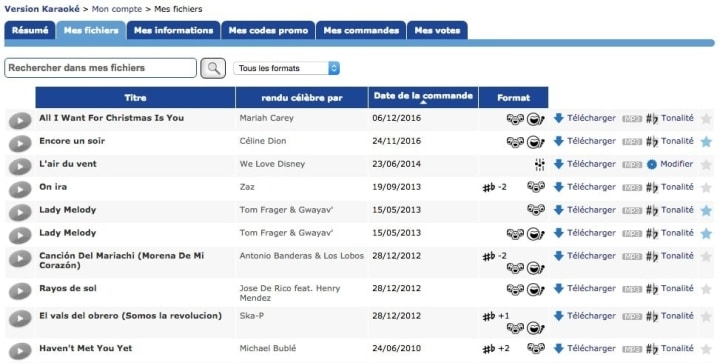Image resolution: width=720 pixels, height=363 pixels.
Task: Click the custom mix sliders icon for L'air du vent
Action: point(540,164)
